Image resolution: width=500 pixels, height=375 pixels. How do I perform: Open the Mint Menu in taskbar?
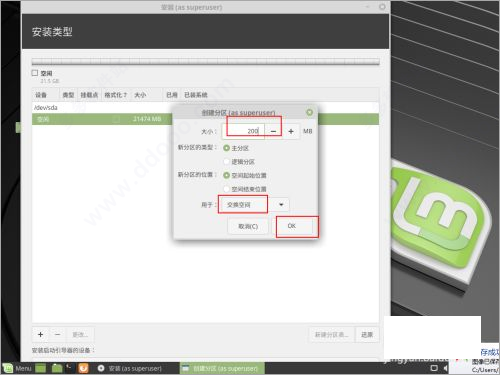pos(17,368)
